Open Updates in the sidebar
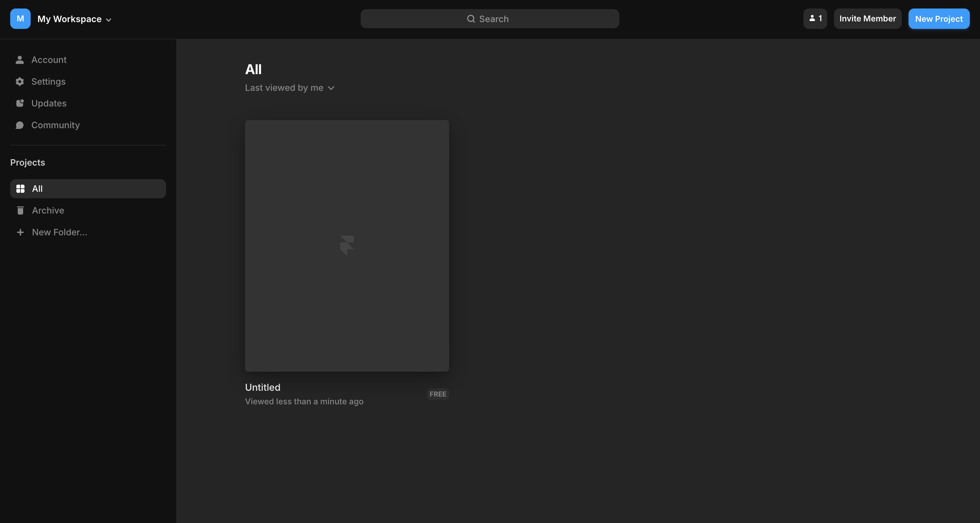The width and height of the screenshot is (980, 523). 88,103
